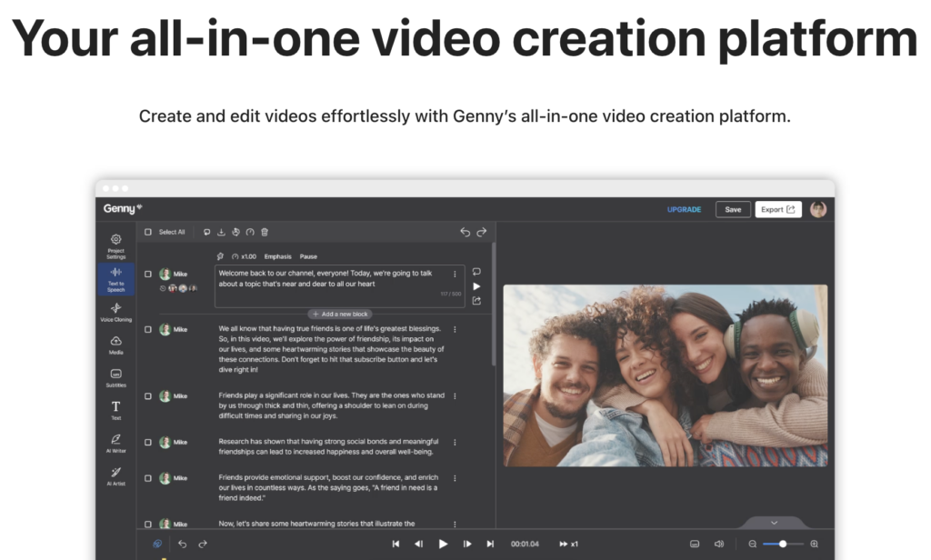Expand the chevron panel below video preview
The image size is (931, 560).
pyautogui.click(x=774, y=523)
